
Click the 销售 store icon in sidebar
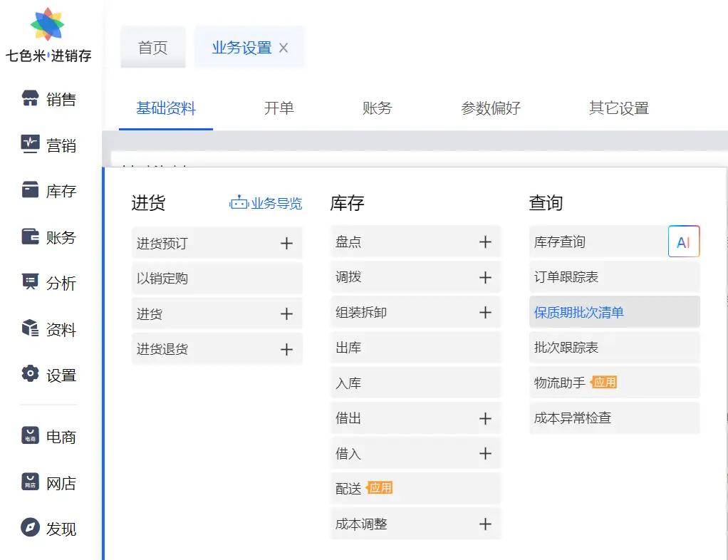click(x=30, y=99)
